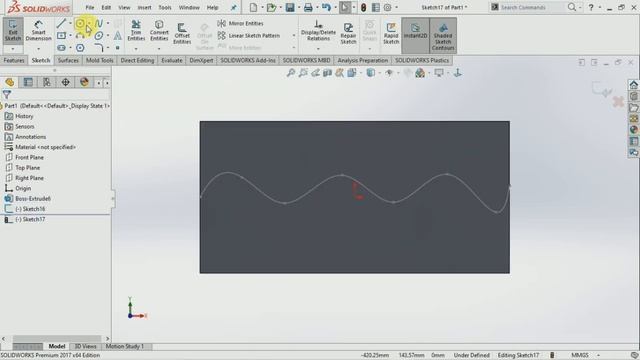The width and height of the screenshot is (640, 360).
Task: Click the Search Commands field
Action: click(529, 7)
